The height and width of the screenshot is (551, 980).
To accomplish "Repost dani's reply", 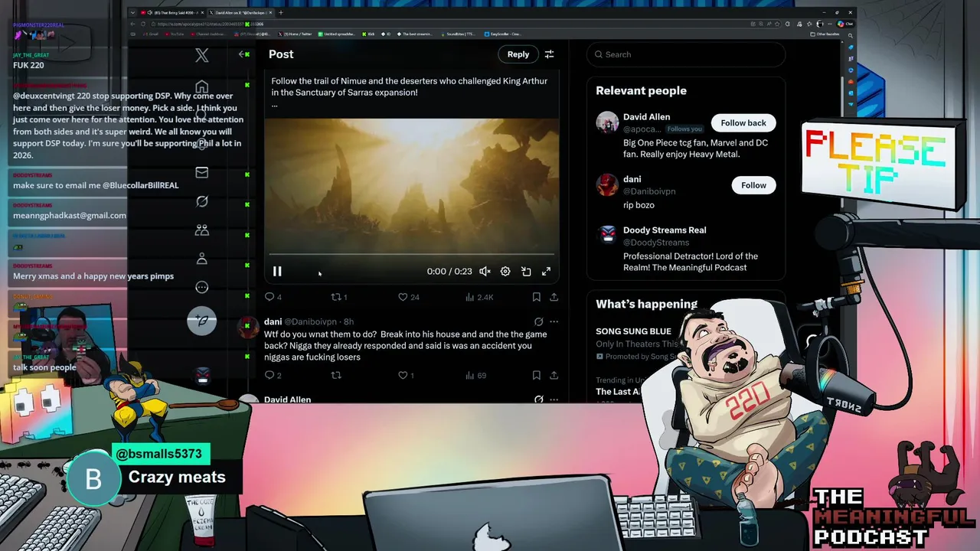I will coord(335,375).
